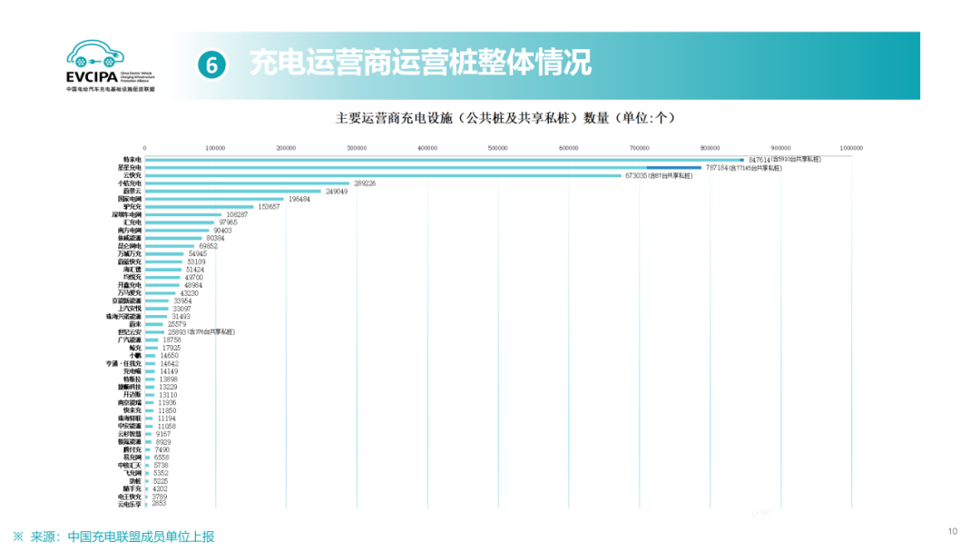Click the data value 7490
The width and height of the screenshot is (980, 552).
click(162, 449)
